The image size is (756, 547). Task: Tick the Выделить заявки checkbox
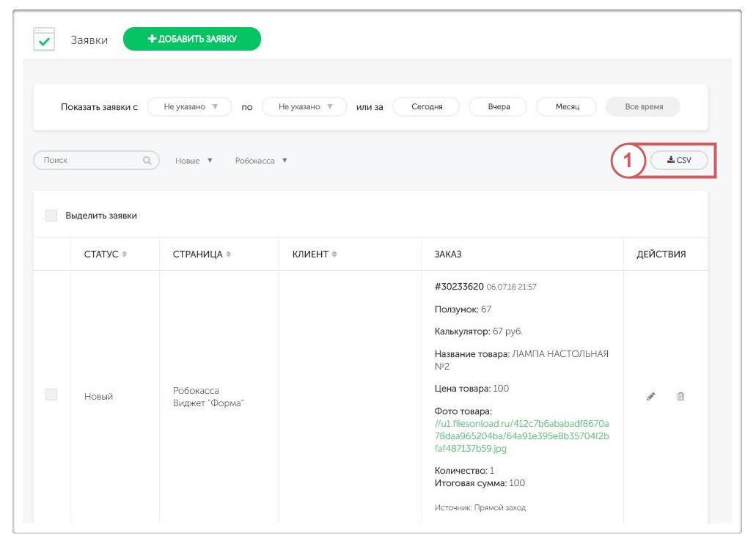pyautogui.click(x=51, y=216)
